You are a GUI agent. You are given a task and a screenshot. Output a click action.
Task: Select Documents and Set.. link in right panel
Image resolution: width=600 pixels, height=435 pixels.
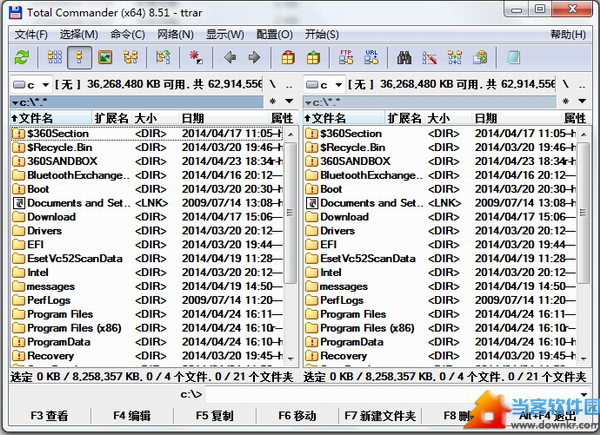440,203
